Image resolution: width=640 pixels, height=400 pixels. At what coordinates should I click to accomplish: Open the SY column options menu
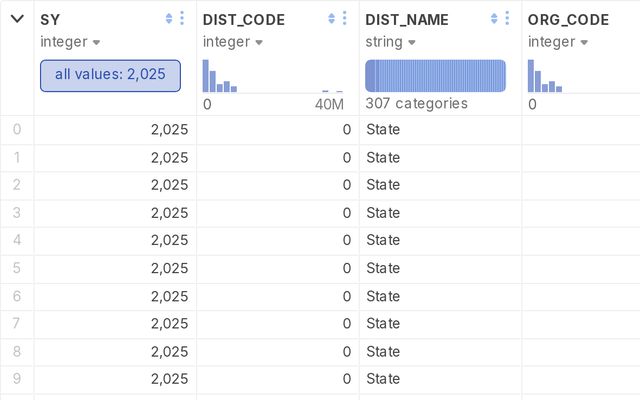tap(181, 19)
